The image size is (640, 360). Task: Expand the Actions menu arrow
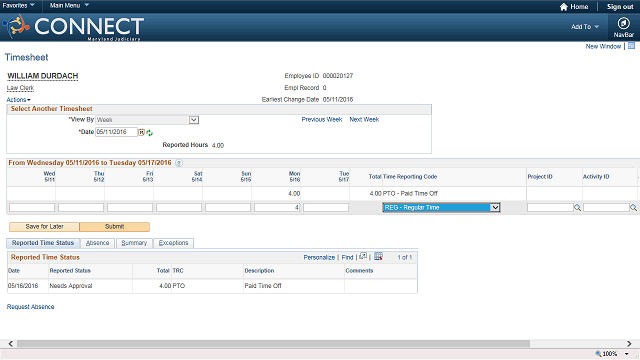pos(29,100)
